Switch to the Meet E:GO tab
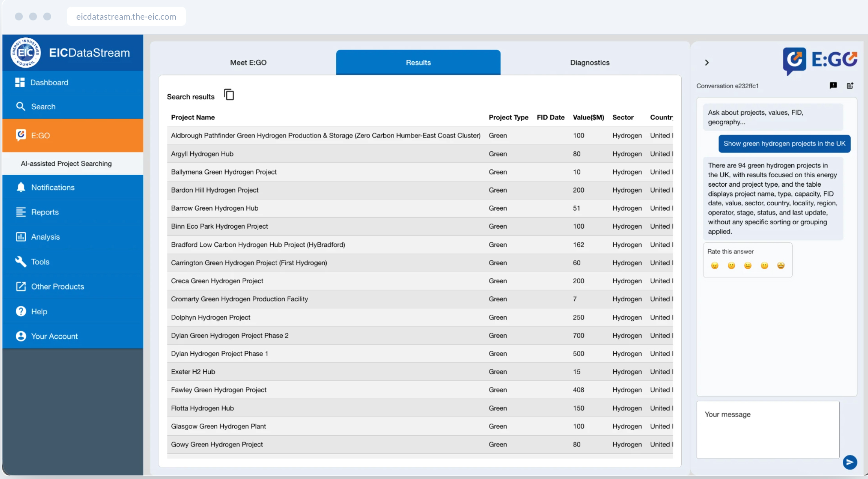The width and height of the screenshot is (868, 479). [248, 62]
